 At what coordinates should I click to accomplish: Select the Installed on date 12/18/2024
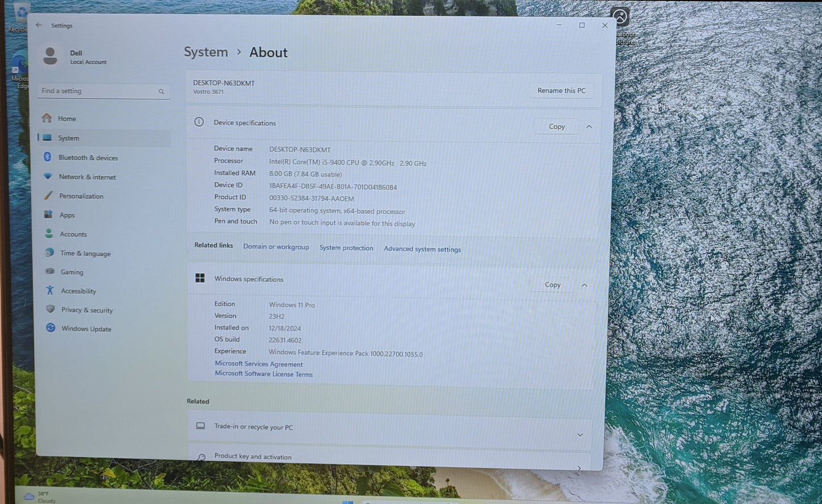(285, 328)
